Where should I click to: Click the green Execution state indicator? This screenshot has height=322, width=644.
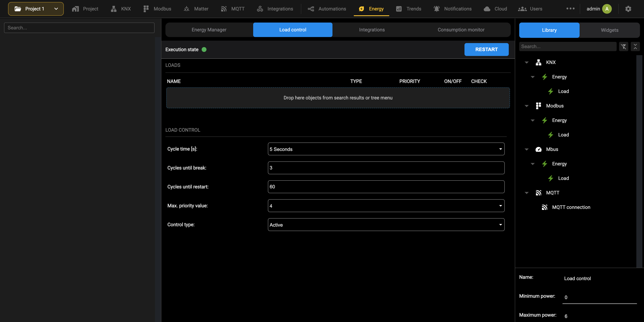[x=204, y=50]
